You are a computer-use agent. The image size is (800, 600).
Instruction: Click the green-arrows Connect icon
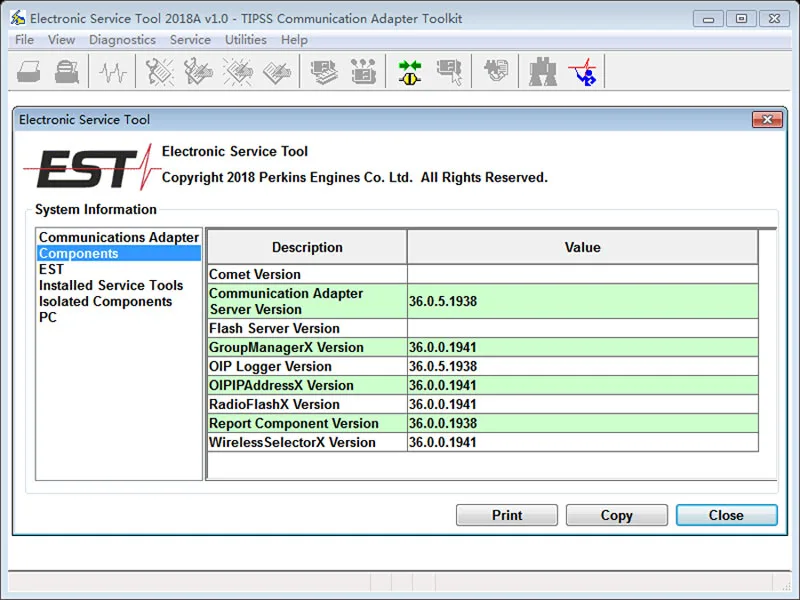pos(410,72)
